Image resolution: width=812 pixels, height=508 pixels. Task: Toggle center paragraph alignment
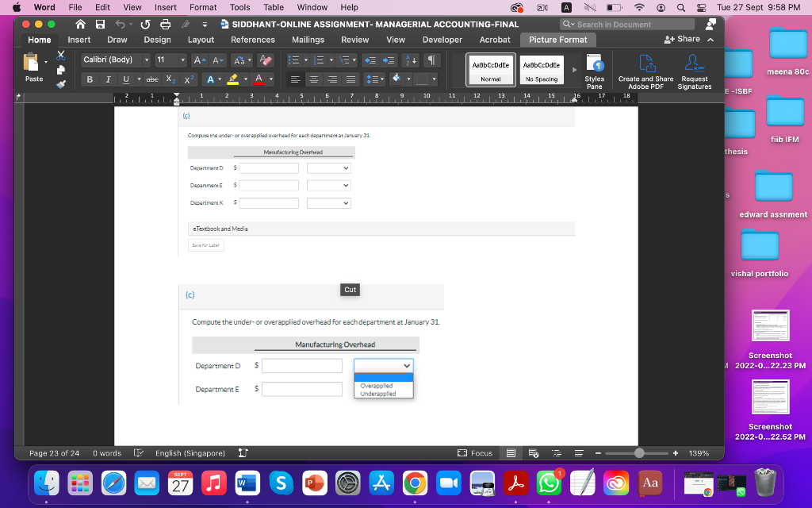[313, 79]
